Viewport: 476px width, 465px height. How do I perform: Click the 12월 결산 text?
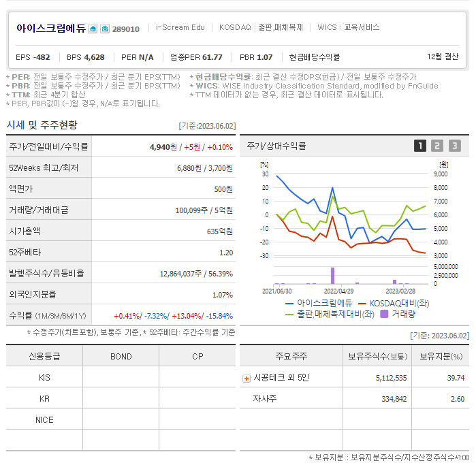[443, 57]
